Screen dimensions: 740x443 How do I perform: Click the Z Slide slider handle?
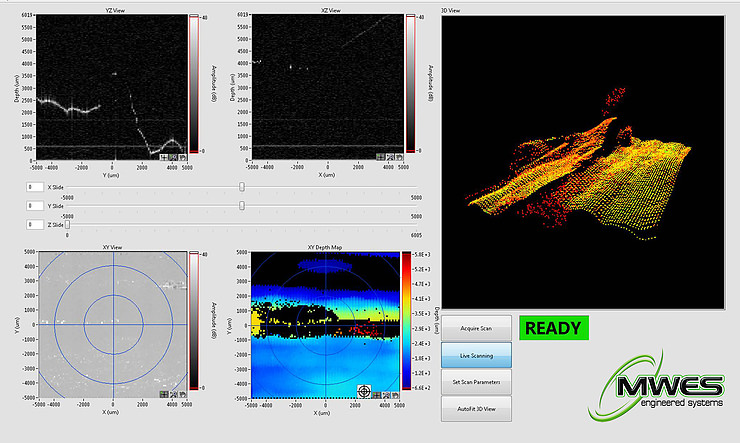[67, 225]
